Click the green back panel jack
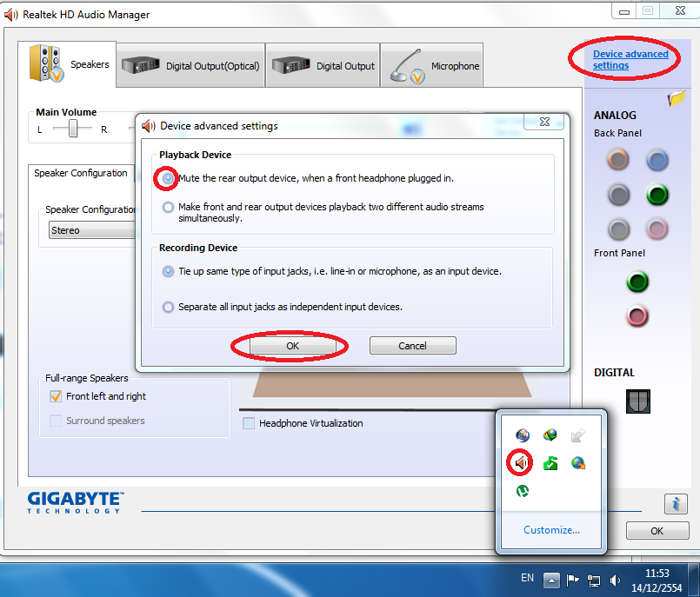The height and width of the screenshot is (597, 700). coord(657,195)
